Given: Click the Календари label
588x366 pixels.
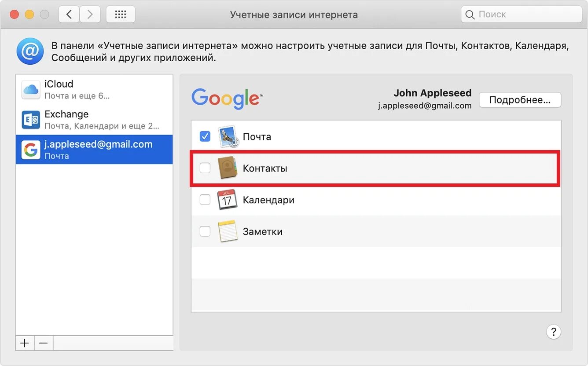Looking at the screenshot, I should pyautogui.click(x=268, y=200).
